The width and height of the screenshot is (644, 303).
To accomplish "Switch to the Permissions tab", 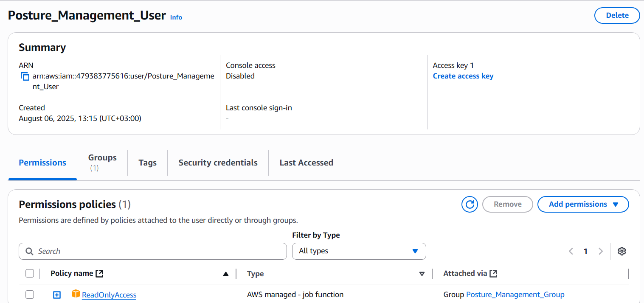I will [42, 163].
